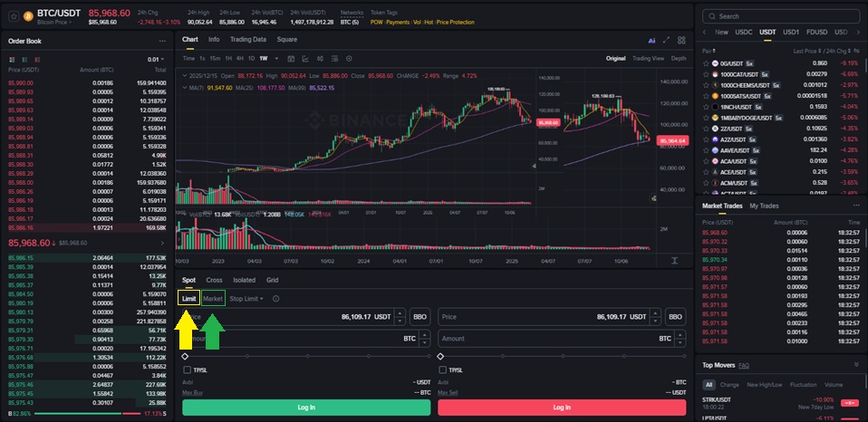Switch price/change display icon in pair list
This screenshot has width=868, height=422.
tap(856, 51)
